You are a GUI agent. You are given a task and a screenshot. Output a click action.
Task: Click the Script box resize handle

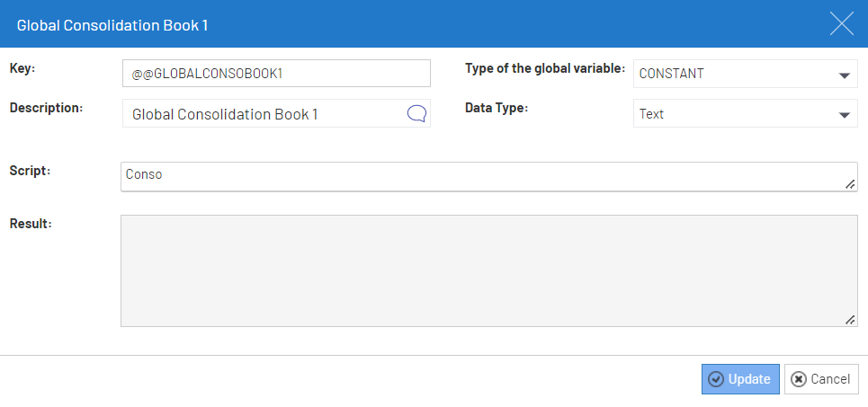pos(850,184)
